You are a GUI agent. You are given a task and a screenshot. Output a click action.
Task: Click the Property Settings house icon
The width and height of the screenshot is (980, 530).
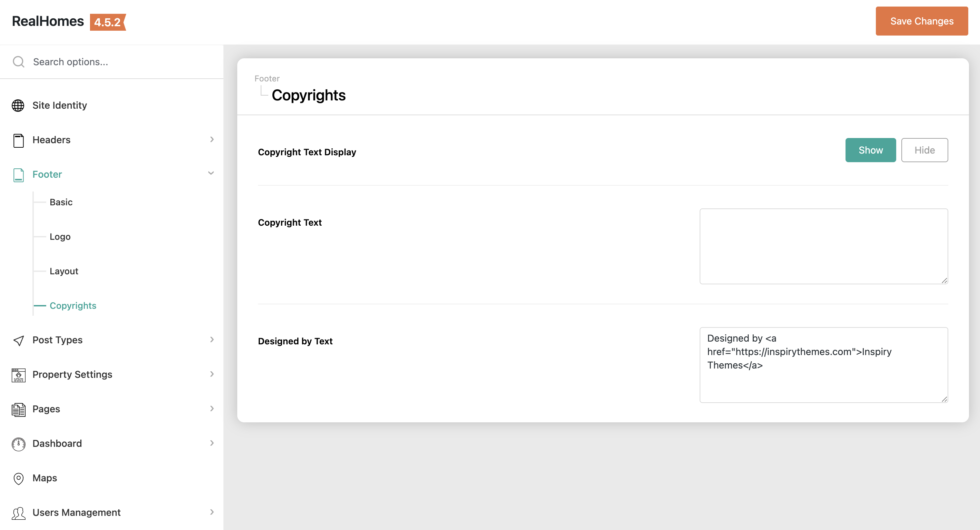point(18,375)
